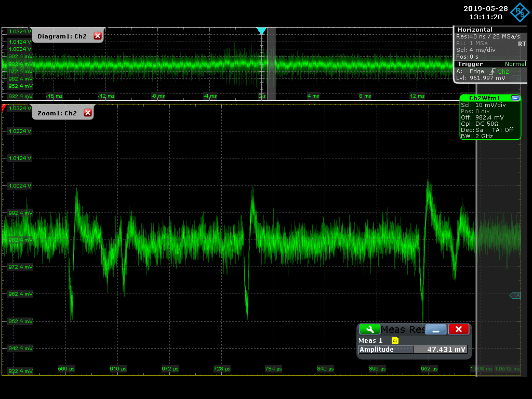Viewport: 532px width, 399px height.
Task: Open the Trigger settings header
Action: pyautogui.click(x=470, y=64)
